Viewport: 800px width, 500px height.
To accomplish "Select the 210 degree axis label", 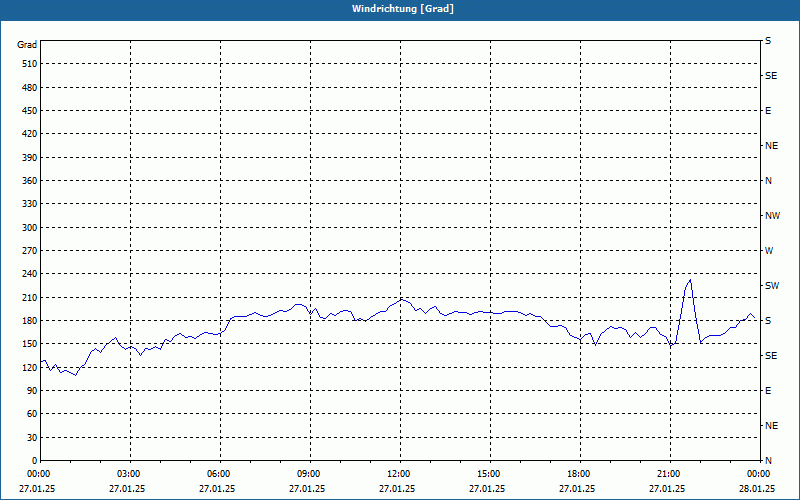I will tap(30, 297).
